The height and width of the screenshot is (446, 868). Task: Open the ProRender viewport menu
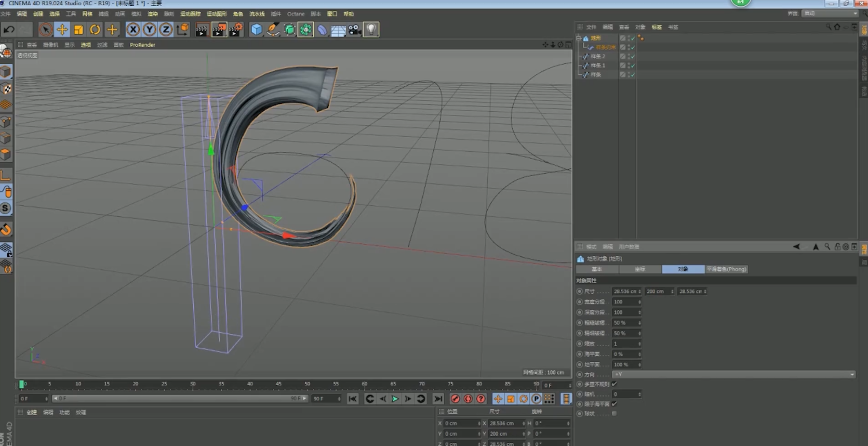[x=142, y=45]
